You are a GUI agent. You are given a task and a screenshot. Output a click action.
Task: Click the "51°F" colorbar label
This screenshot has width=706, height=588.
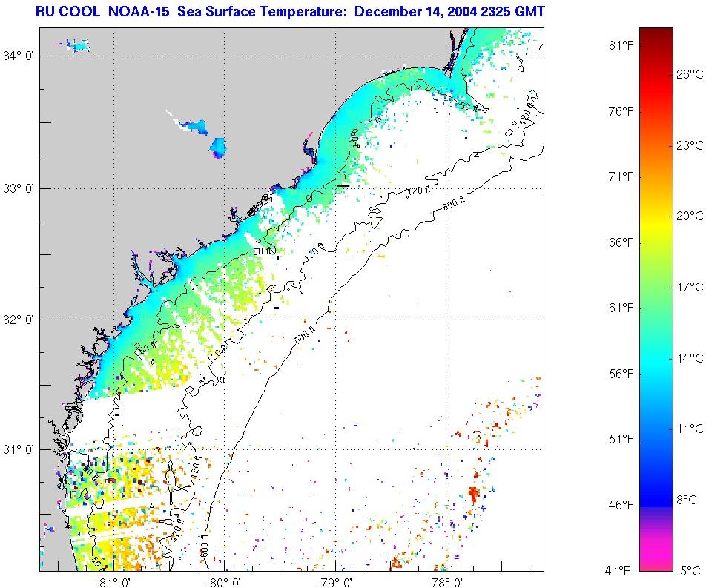click(621, 439)
